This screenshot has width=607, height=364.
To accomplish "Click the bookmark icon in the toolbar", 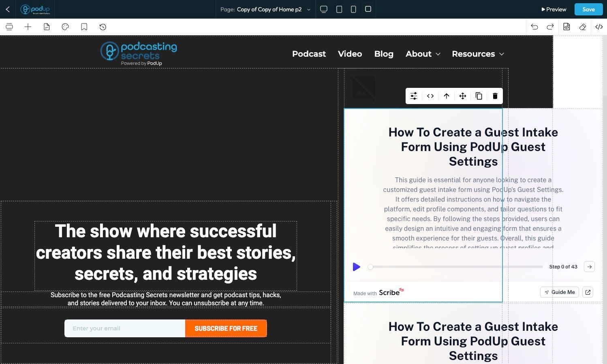I will (84, 27).
